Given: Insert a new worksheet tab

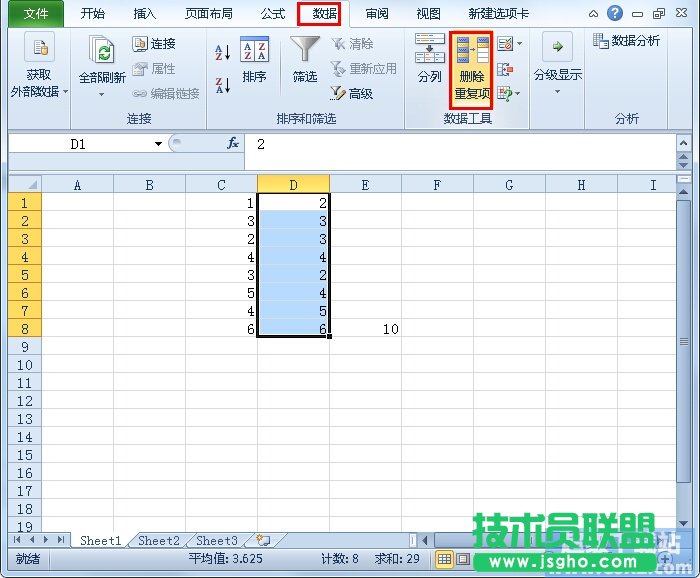Looking at the screenshot, I should coord(263,541).
